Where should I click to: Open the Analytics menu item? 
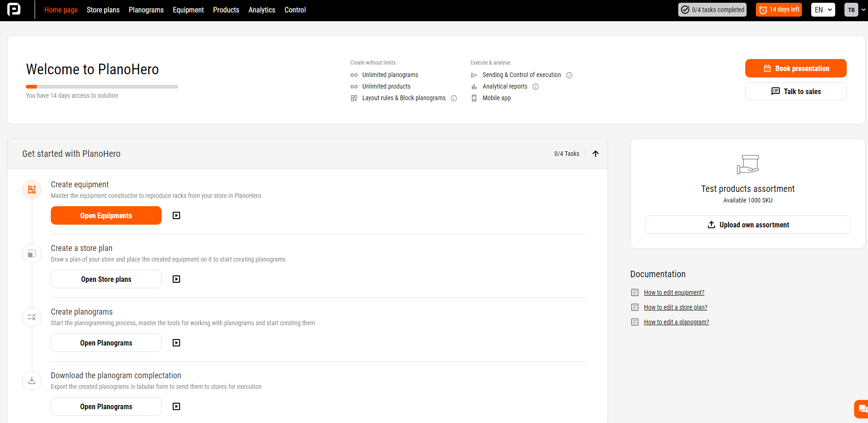pyautogui.click(x=262, y=10)
